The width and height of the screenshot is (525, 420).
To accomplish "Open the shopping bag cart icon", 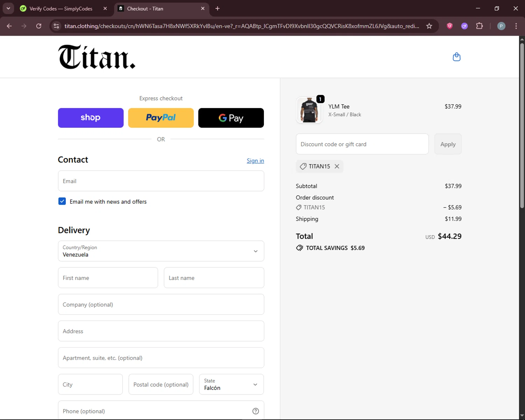I will tap(456, 57).
